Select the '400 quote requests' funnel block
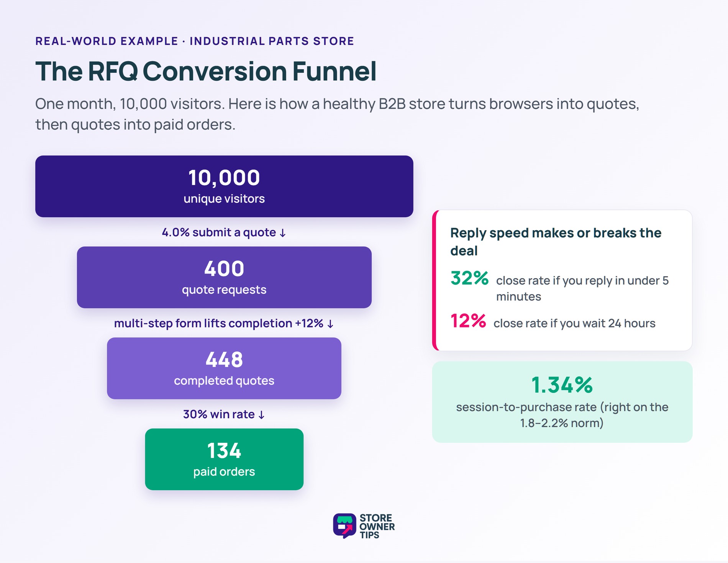The height and width of the screenshot is (563, 728). click(224, 277)
